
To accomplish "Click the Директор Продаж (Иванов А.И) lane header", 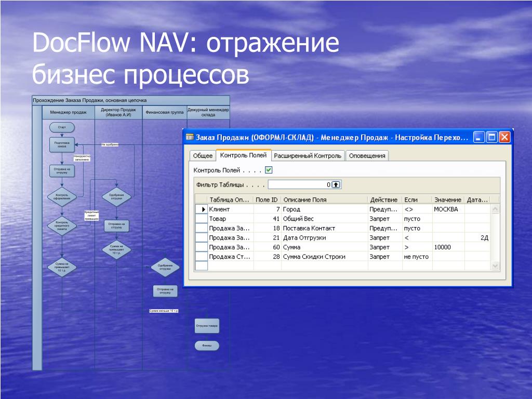I will [118, 112].
